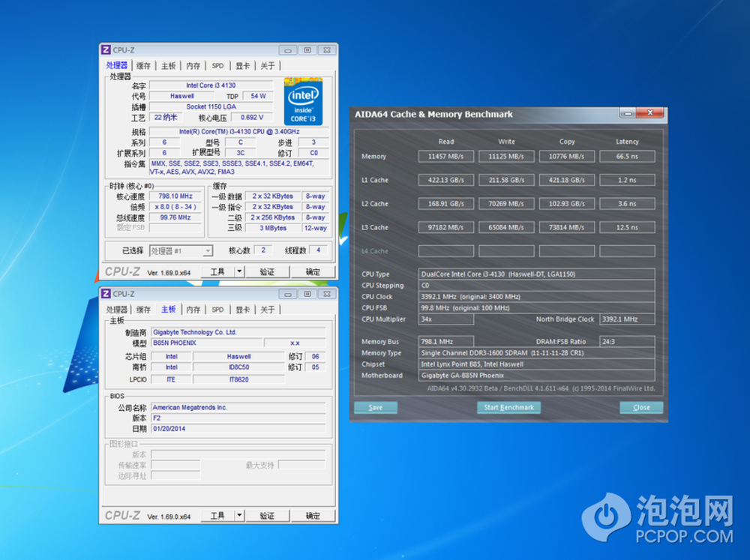The width and height of the screenshot is (750, 560).
Task: Close the top CPU-Z window
Action: click(x=327, y=49)
